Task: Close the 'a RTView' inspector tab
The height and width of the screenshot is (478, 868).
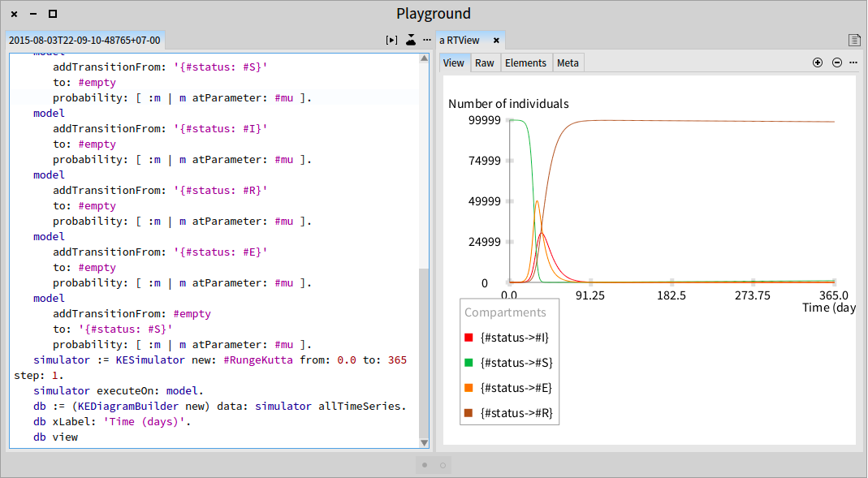Action: 496,41
